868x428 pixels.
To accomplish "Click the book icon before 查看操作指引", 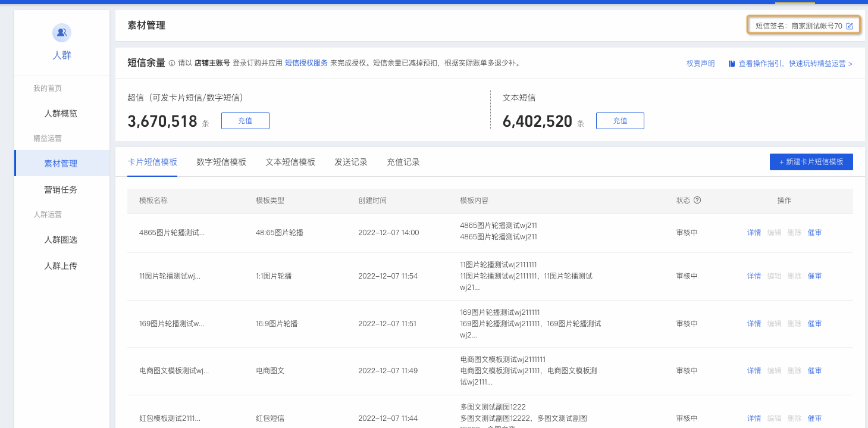I will pyautogui.click(x=732, y=63).
